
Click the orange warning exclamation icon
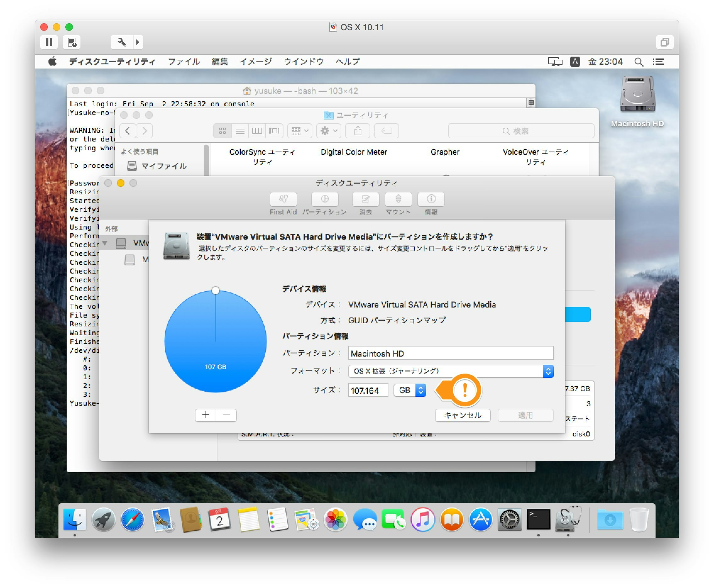pos(464,390)
